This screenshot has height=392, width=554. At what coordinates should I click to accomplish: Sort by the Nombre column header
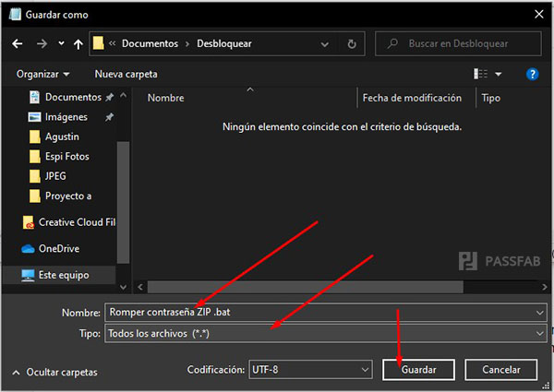pos(165,98)
